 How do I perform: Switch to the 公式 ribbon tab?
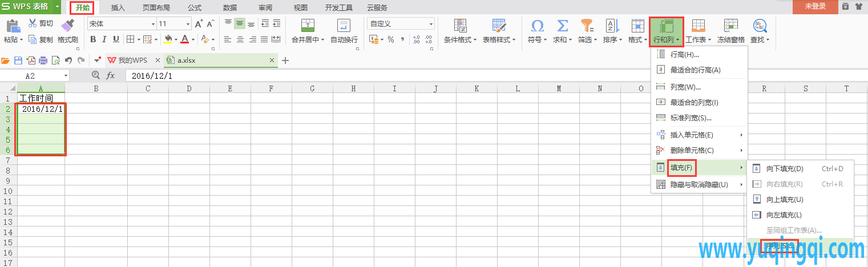click(x=195, y=7)
